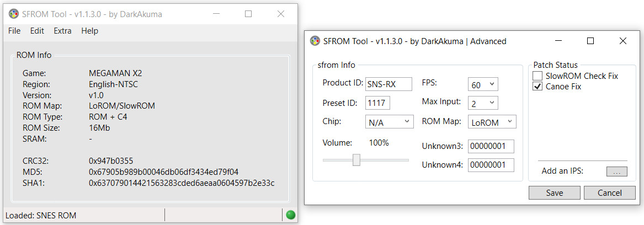Expand the ROM Map LoROM dropdown
Viewport: 644px width, 225px height.
click(x=492, y=122)
